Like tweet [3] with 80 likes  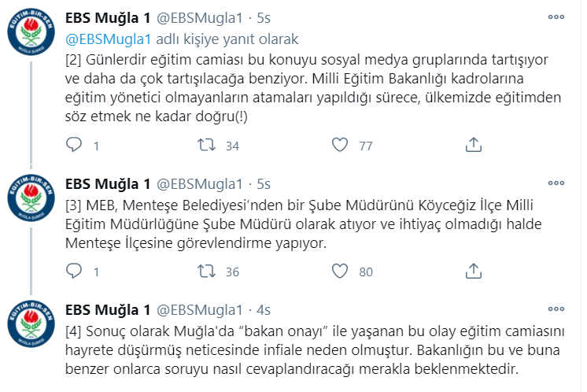coord(340,272)
